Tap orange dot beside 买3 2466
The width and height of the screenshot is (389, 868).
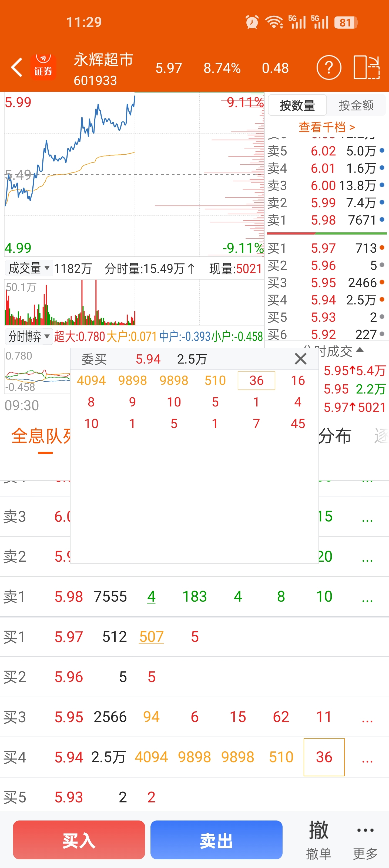(x=382, y=282)
